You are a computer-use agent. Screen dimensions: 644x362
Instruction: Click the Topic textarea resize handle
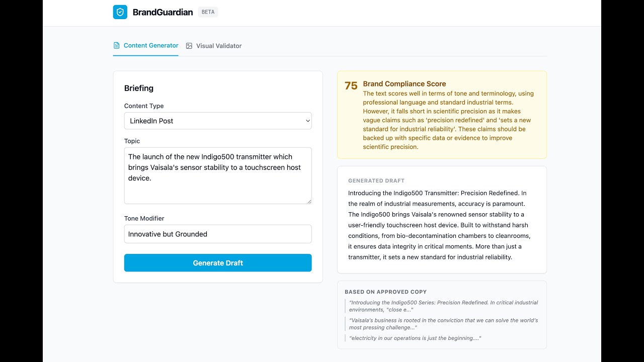(x=309, y=201)
